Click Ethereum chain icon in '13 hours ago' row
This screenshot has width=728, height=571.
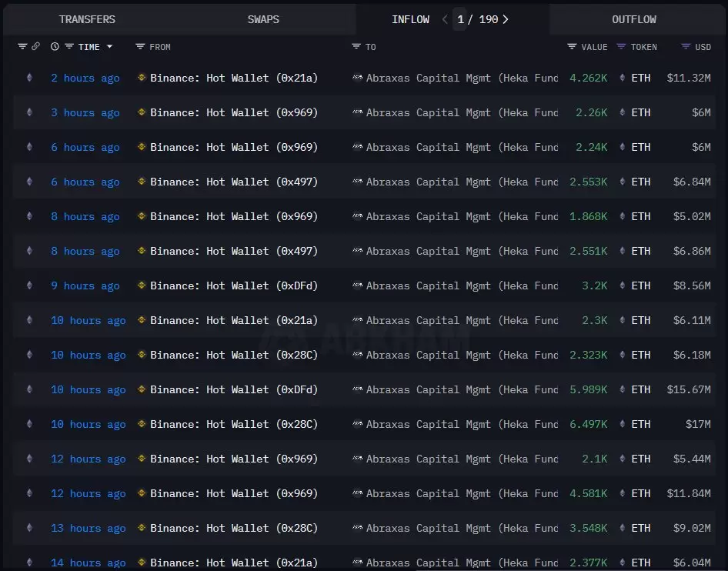(29, 528)
